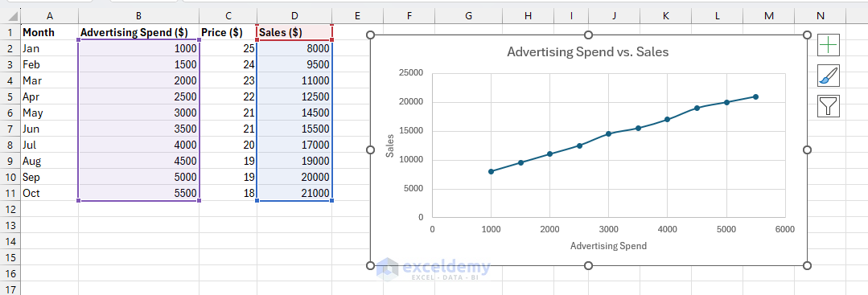This screenshot has width=868, height=295.
Task: Select column E header
Action: [x=358, y=17]
